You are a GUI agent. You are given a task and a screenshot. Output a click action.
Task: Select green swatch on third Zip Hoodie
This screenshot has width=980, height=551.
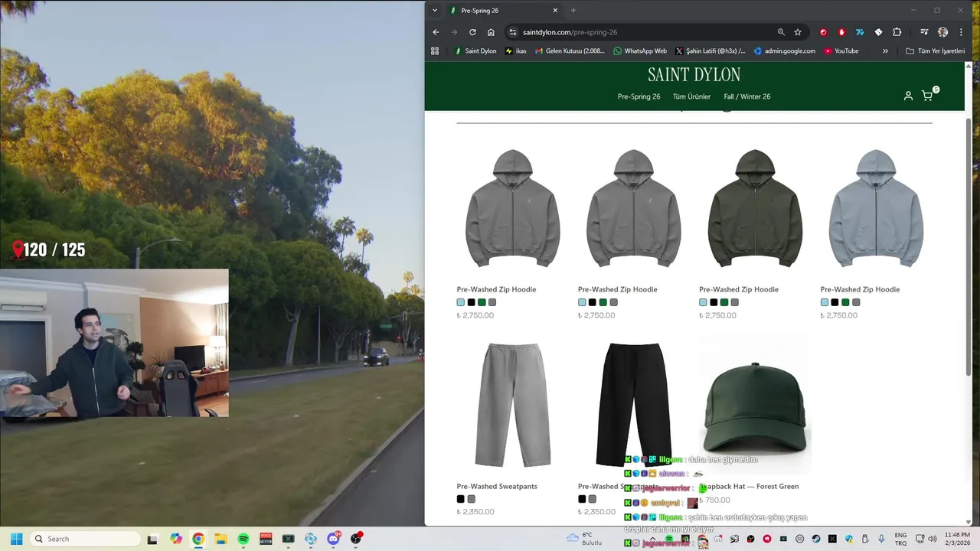(x=724, y=302)
